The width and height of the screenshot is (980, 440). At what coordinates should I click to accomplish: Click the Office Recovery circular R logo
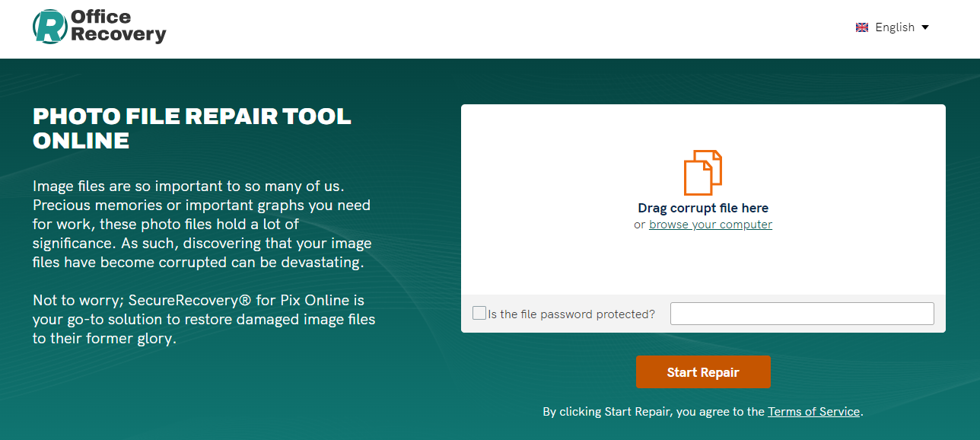tap(50, 27)
